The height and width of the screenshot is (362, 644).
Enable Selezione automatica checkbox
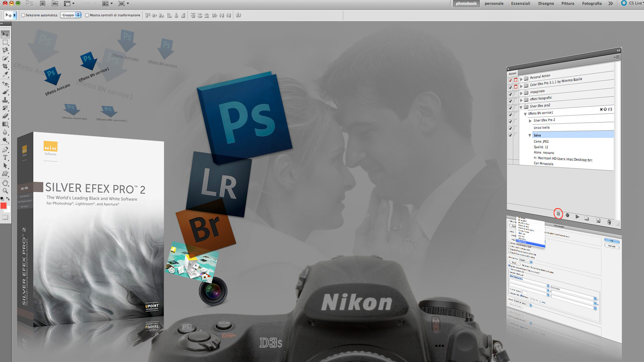point(23,15)
